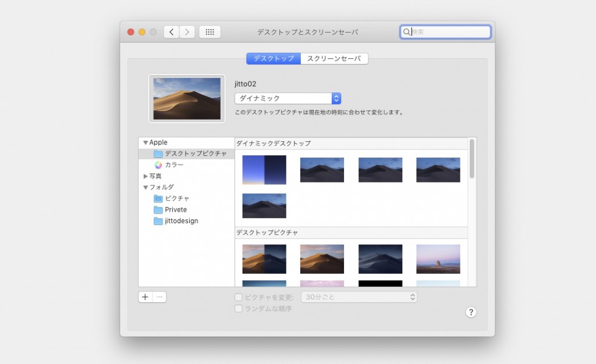Viewport: 596px width, 364px height.
Task: Open the 30分ごと interval dropdown
Action: coord(359,297)
